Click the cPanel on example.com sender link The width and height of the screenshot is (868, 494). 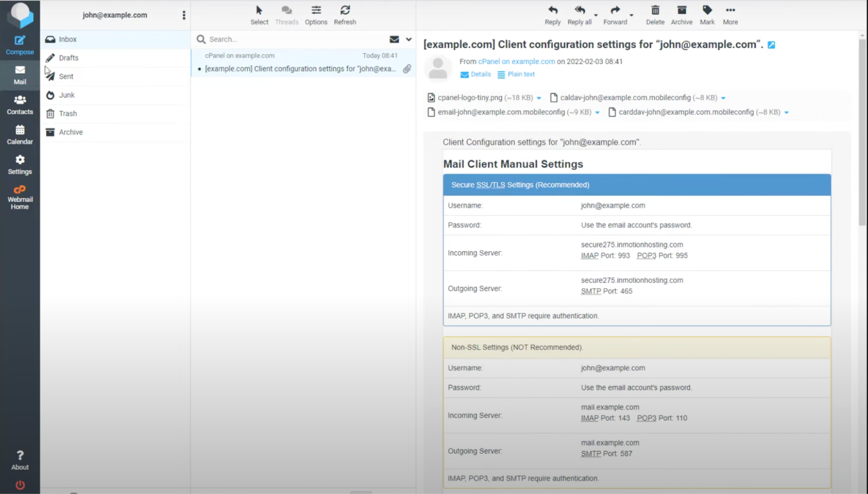pos(516,61)
